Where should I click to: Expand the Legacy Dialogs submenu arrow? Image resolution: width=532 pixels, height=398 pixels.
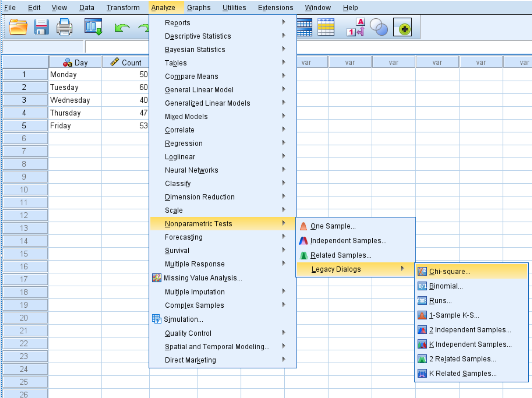click(x=403, y=269)
